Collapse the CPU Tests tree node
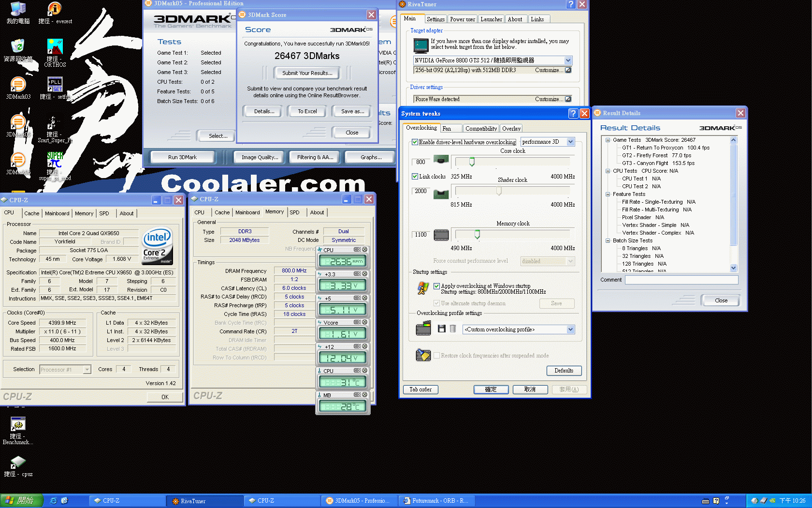Screen dimensions: 812x508 [x=608, y=171]
